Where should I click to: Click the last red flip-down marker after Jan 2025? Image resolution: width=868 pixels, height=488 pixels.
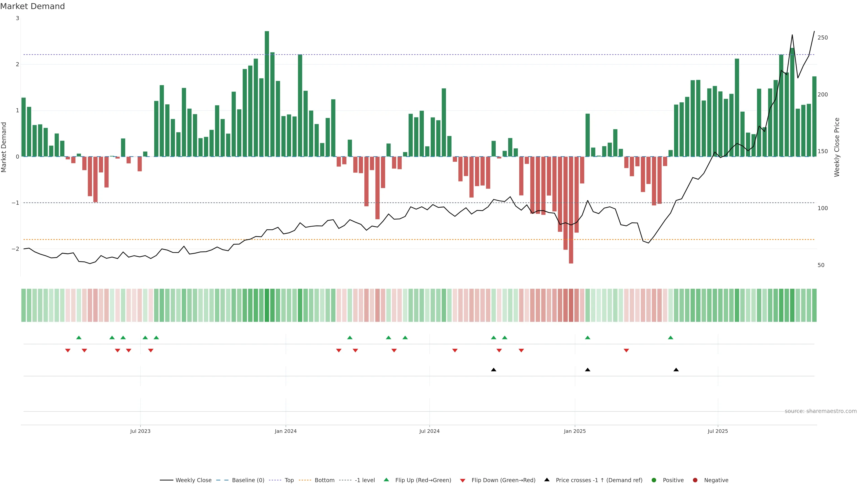click(626, 351)
